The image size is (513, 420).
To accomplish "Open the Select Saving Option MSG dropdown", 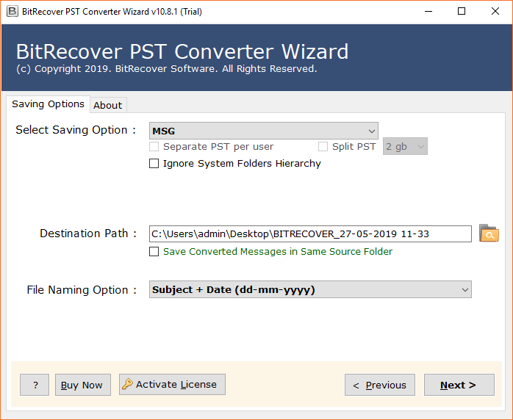I will (264, 131).
